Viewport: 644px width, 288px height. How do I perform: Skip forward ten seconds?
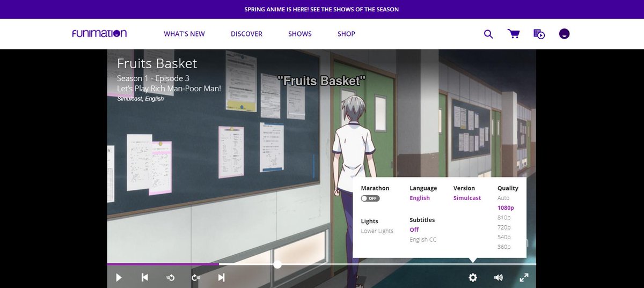[x=196, y=277]
